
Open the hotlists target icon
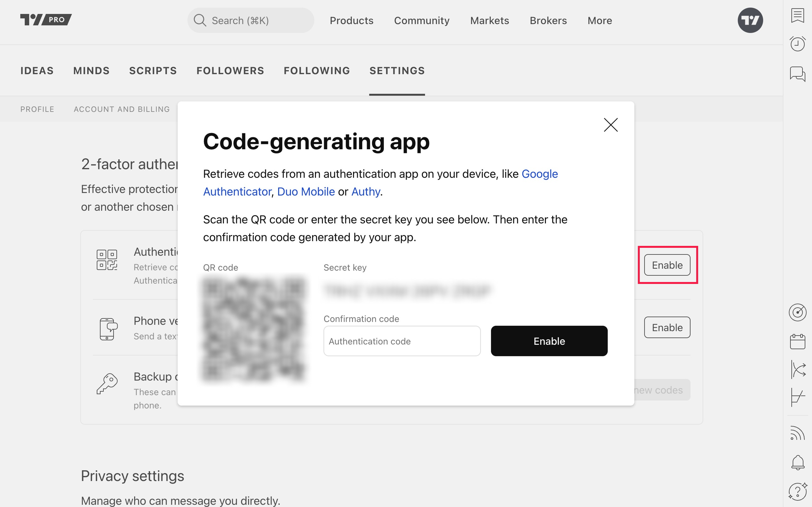pos(797,312)
